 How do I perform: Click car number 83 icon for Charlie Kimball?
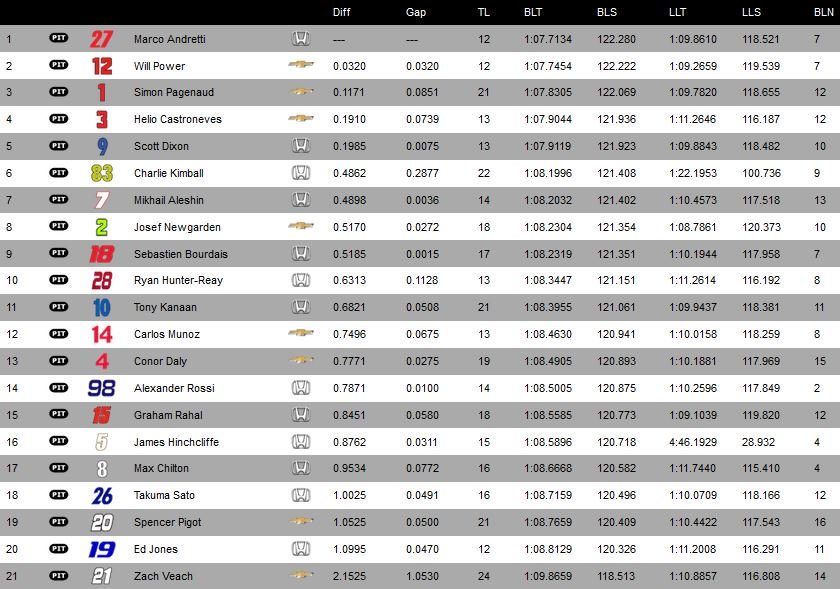(102, 173)
